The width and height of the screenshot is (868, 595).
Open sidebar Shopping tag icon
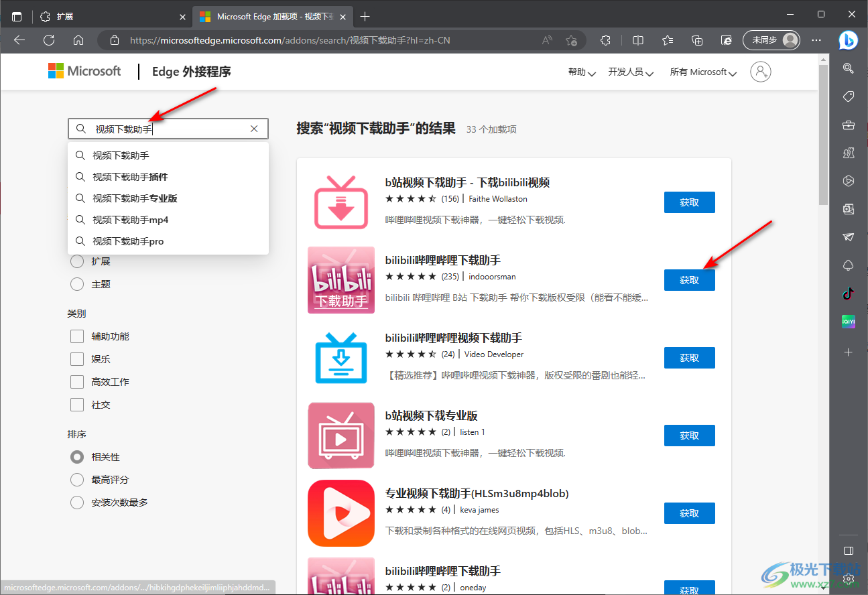coord(849,96)
